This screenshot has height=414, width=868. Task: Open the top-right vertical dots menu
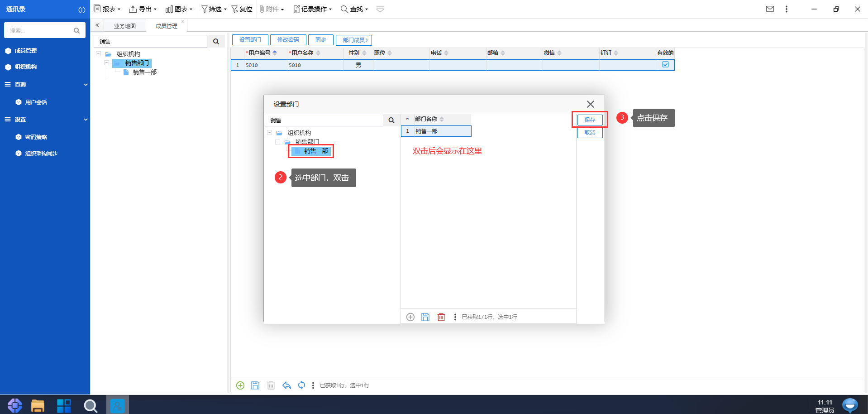[x=787, y=9]
